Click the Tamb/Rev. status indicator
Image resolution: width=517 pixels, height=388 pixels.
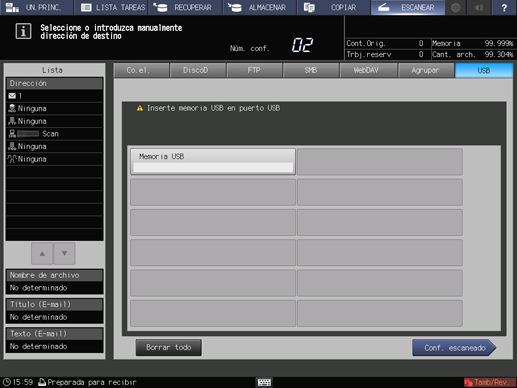489,382
